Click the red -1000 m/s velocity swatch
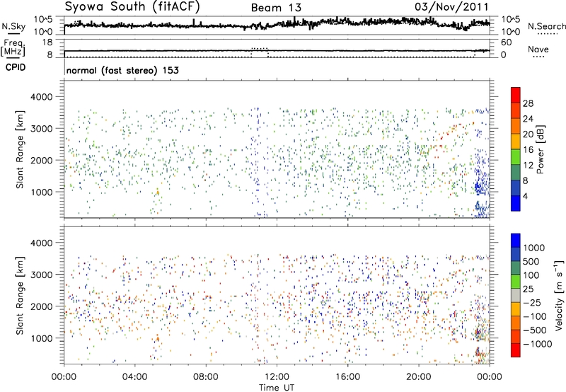This screenshot has width=566, height=392. coord(516,350)
